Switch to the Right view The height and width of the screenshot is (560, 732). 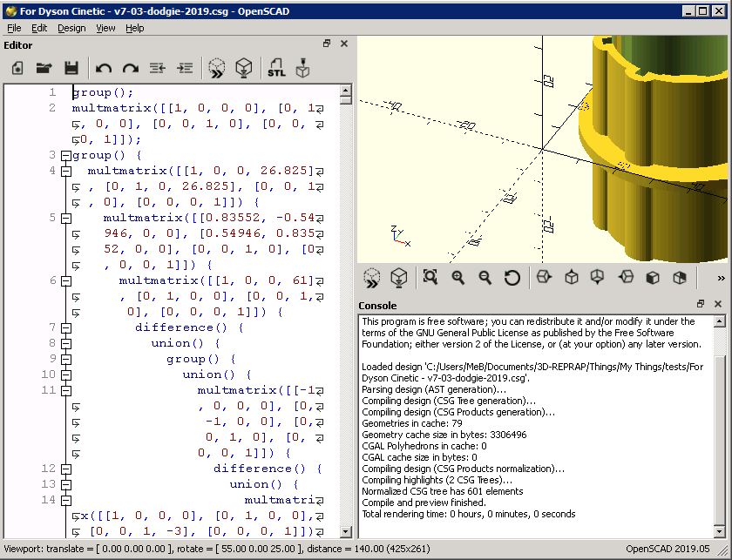(x=544, y=278)
